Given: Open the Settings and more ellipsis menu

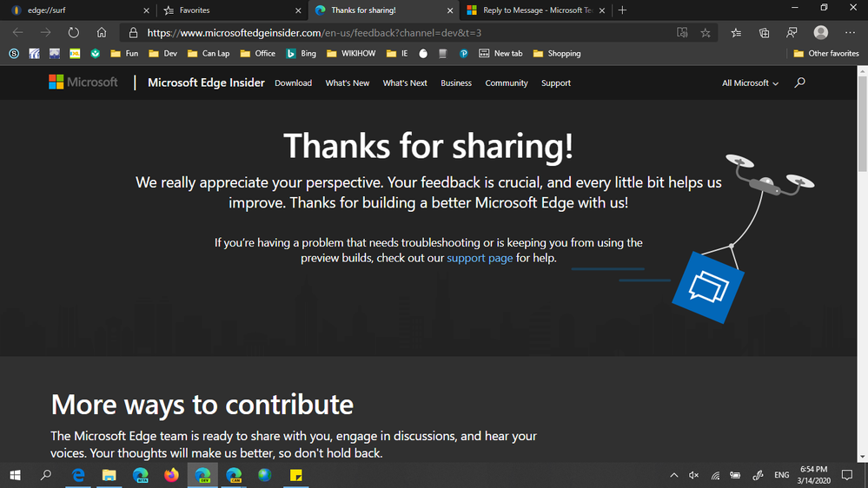Looking at the screenshot, I should tap(851, 33).
